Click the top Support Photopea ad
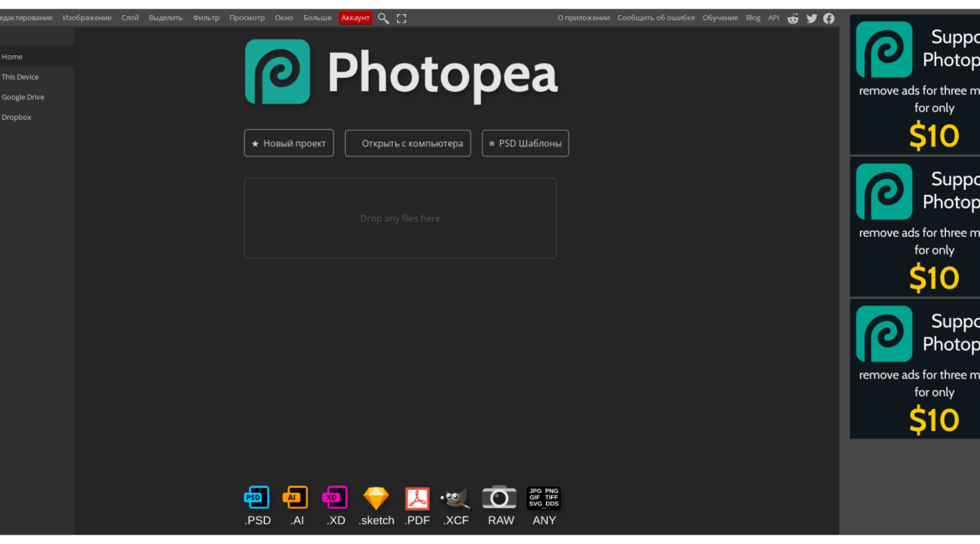 [x=915, y=85]
